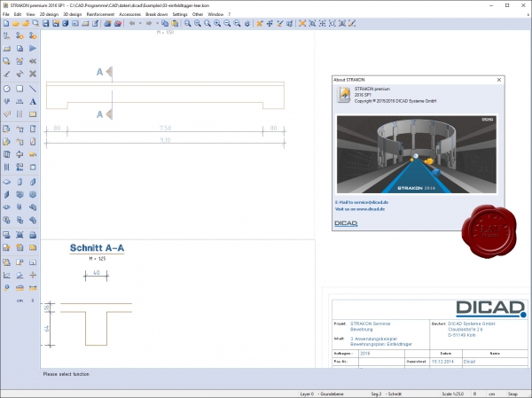Click the blue Play triangle tool
This screenshot has width=532, height=398.
[33, 49]
